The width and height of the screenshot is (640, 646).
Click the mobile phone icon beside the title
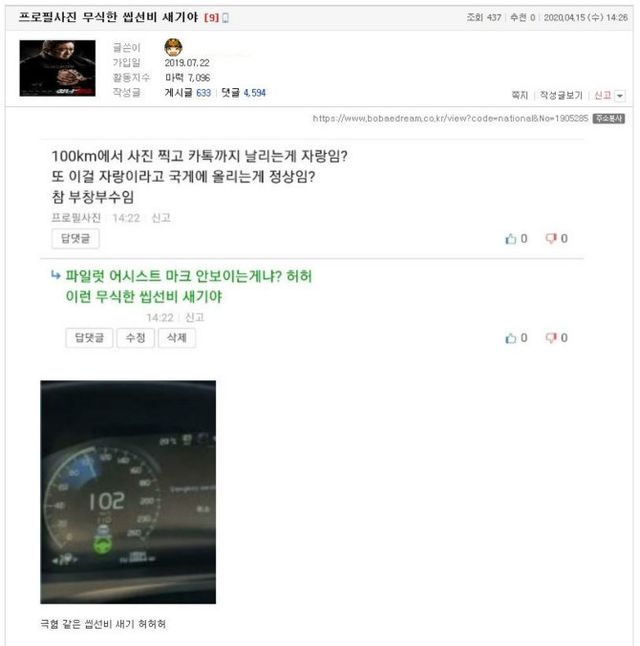click(x=225, y=18)
